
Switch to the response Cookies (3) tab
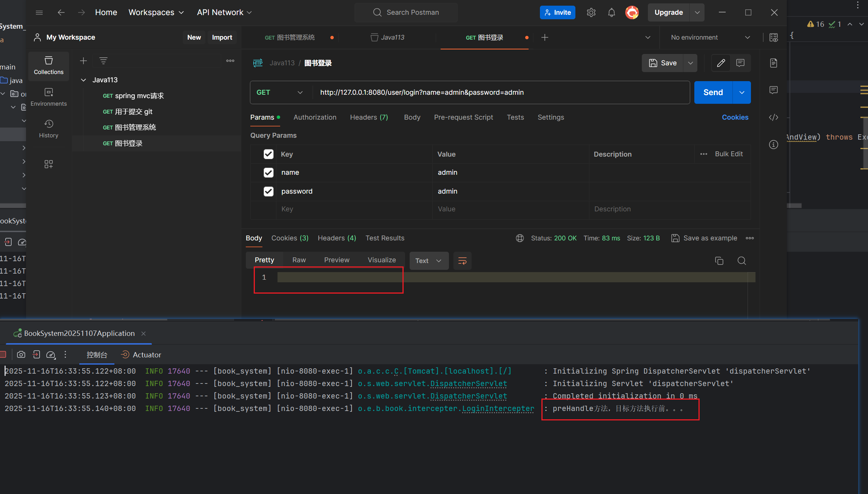click(x=290, y=238)
